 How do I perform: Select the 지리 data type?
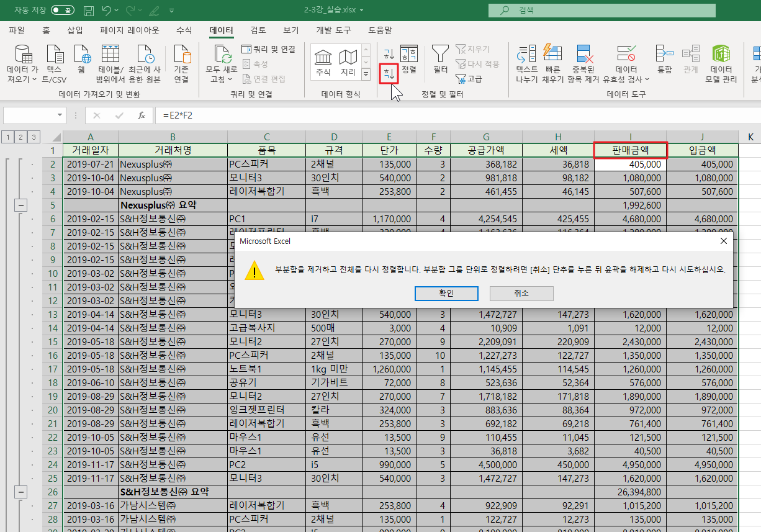[348, 63]
